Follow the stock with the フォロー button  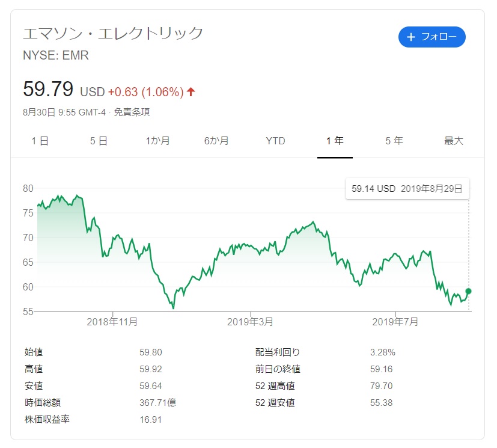(x=431, y=37)
